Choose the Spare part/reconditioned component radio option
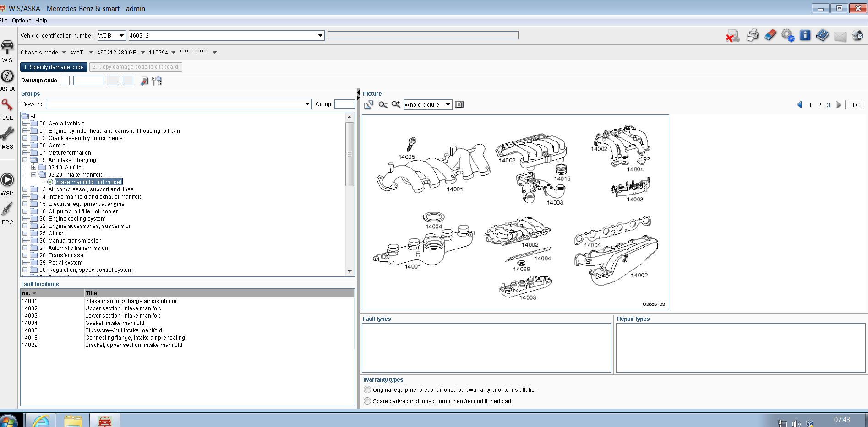This screenshot has height=427, width=868. [x=367, y=400]
